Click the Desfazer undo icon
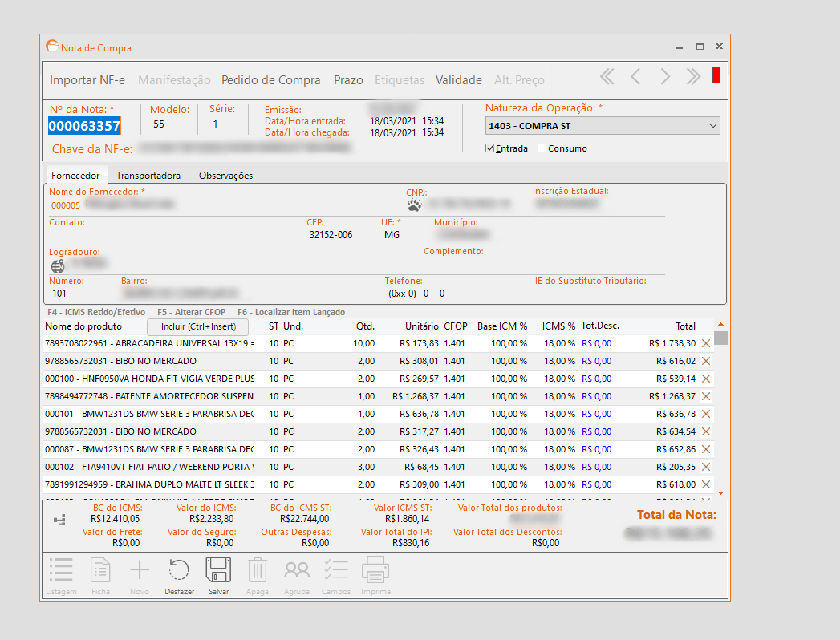Viewport: 840px width, 640px height. point(179,570)
